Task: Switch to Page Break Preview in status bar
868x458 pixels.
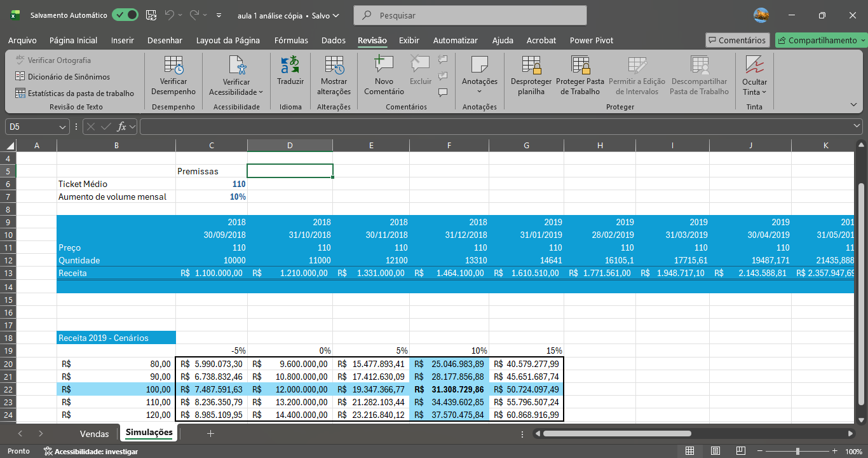Action: point(740,451)
